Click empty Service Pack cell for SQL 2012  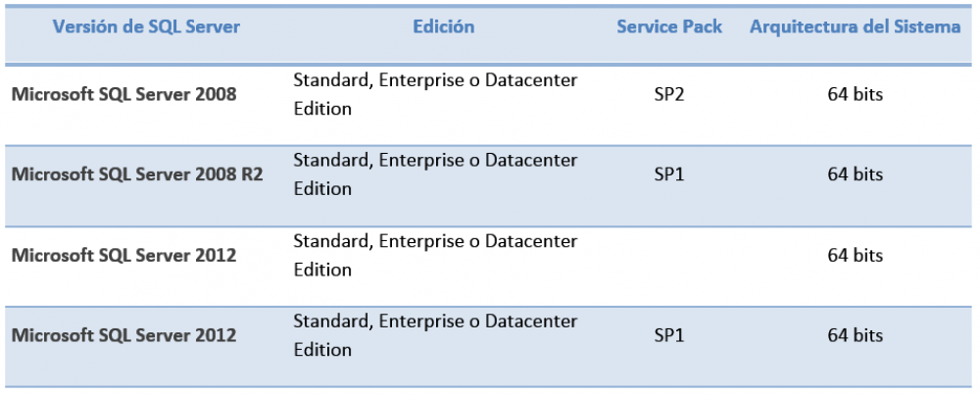[x=669, y=255]
